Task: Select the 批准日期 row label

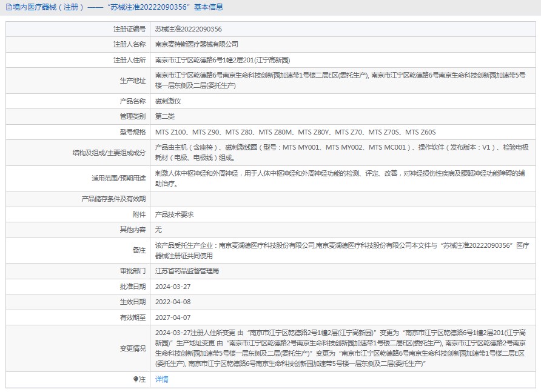Action: pyautogui.click(x=133, y=287)
